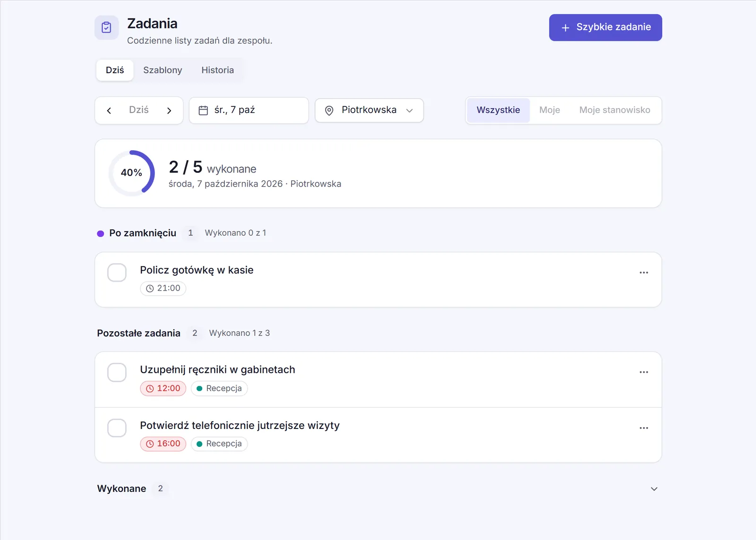The width and height of the screenshot is (756, 540).
Task: Click Dziś between the day arrows
Action: [x=139, y=110]
